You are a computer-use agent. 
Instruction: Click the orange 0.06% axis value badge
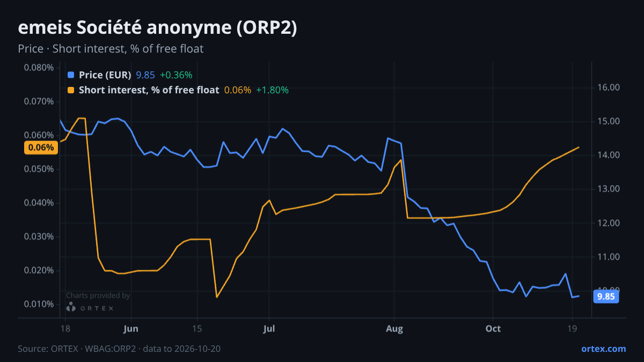tap(41, 147)
